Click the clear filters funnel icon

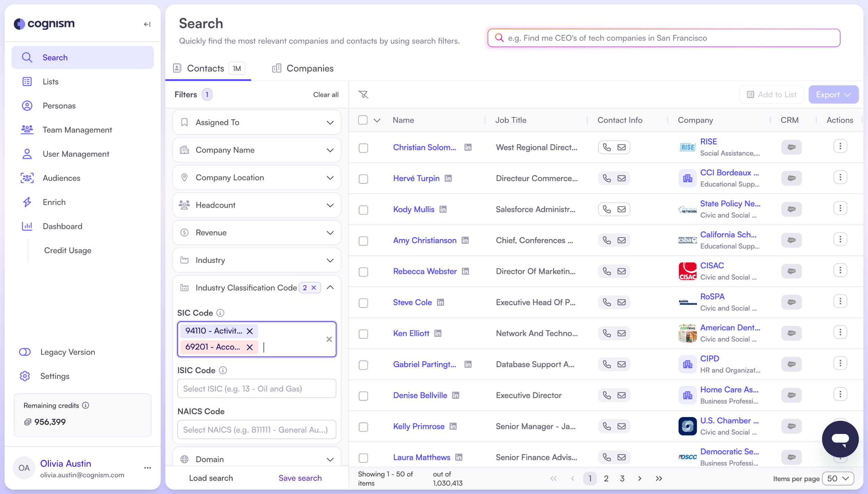(363, 94)
